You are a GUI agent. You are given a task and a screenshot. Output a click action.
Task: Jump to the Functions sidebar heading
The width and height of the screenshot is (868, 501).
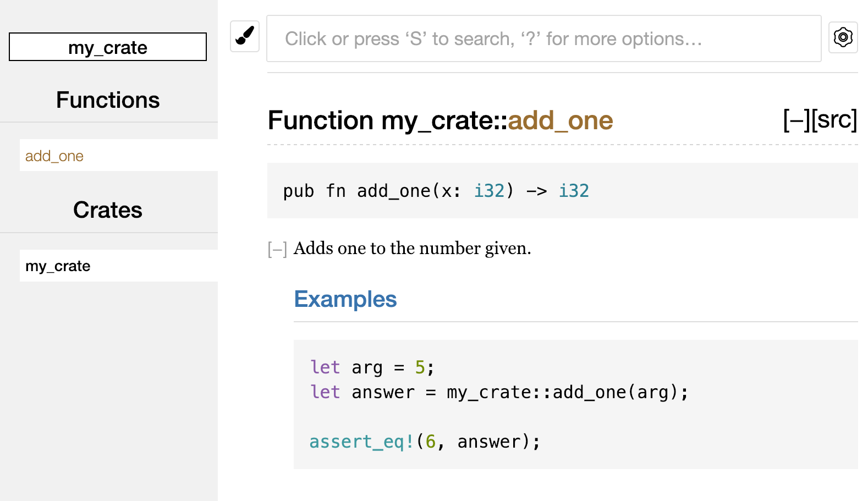pos(108,100)
